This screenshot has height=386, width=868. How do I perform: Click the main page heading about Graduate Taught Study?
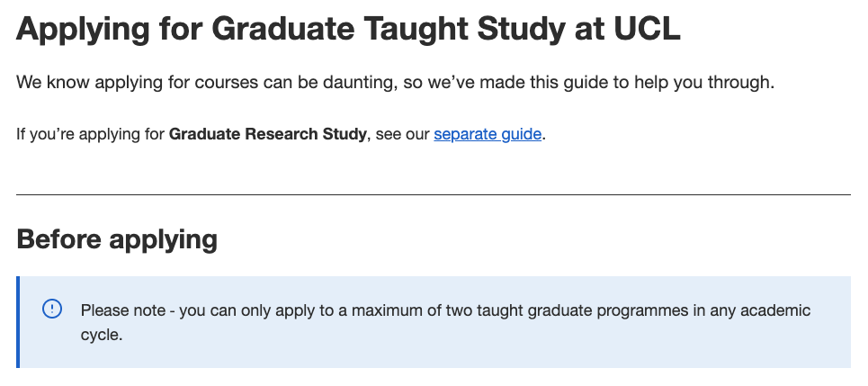pos(348,31)
